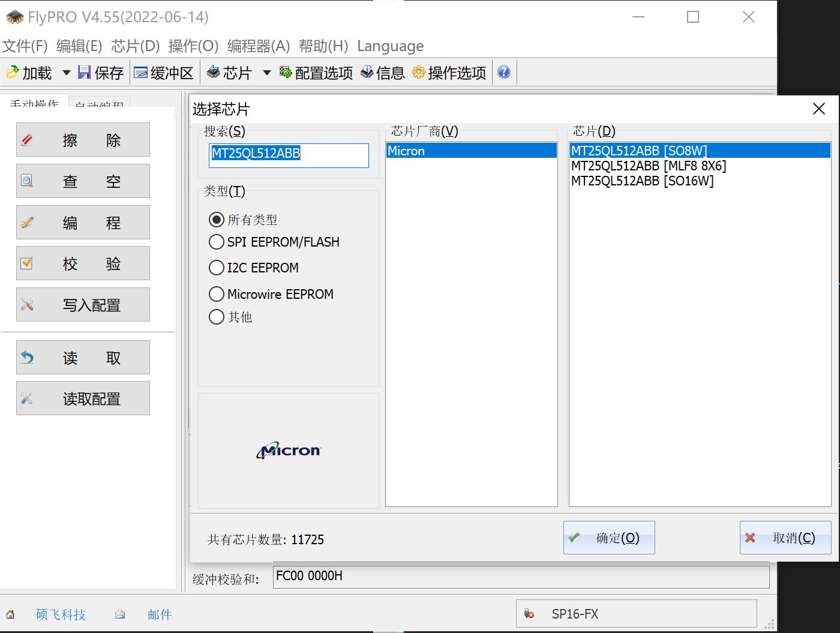The image size is (840, 633).
Task: Open the Help (帮助) menu
Action: pos(323,46)
